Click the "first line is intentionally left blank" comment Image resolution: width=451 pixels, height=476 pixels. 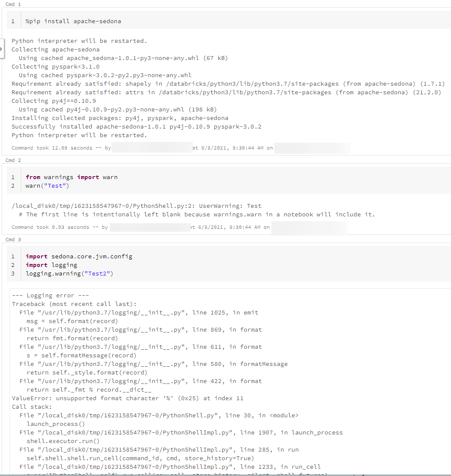[x=197, y=214]
